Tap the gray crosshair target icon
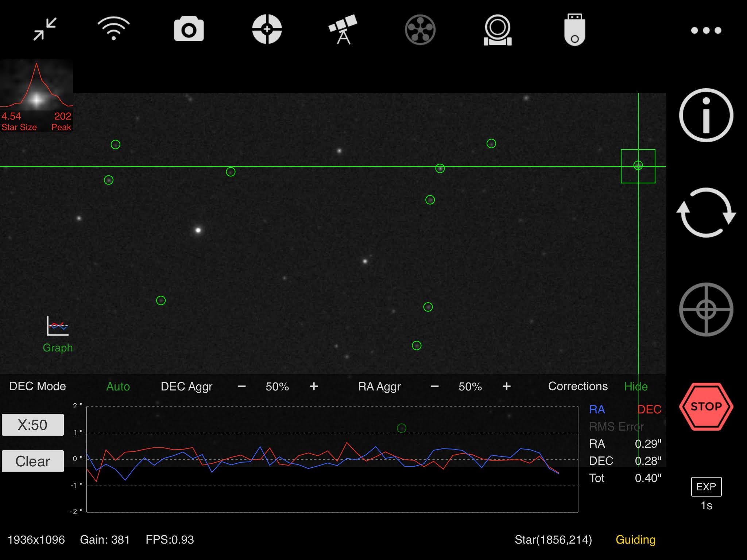Screen dimensions: 747x560 coord(706,310)
